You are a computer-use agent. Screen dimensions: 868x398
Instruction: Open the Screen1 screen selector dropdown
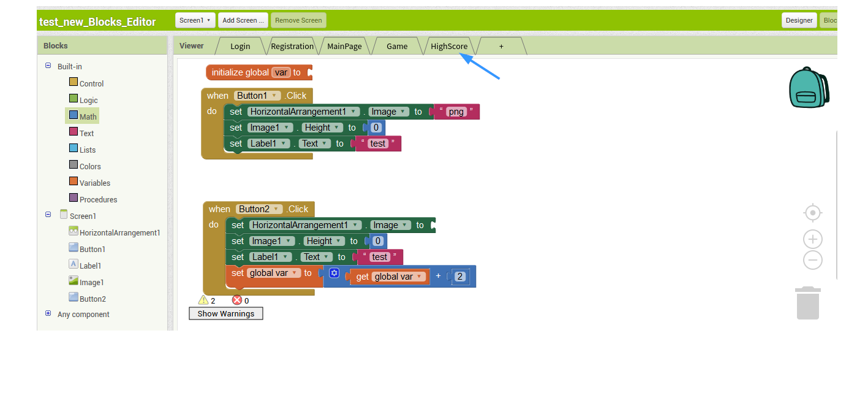195,20
